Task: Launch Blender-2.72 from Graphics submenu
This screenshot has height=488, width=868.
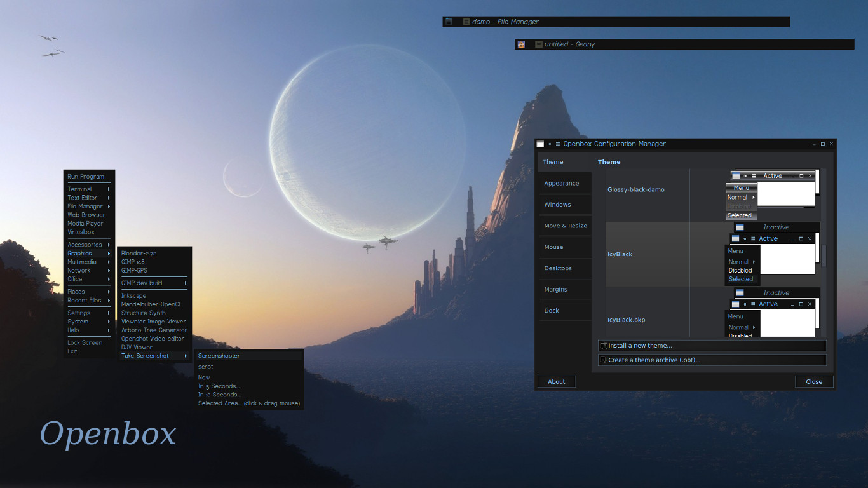Action: coord(154,254)
